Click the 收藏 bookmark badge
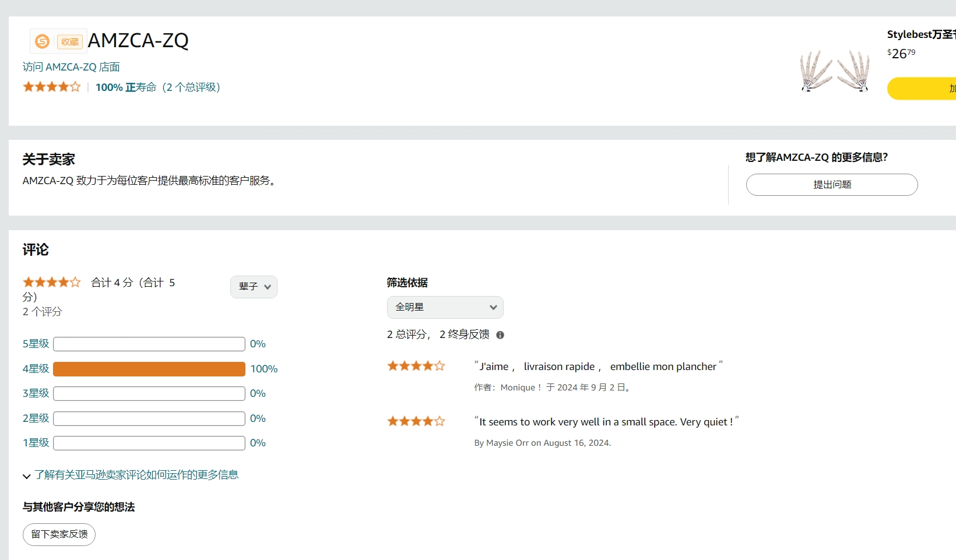This screenshot has height=560, width=956. (x=69, y=42)
